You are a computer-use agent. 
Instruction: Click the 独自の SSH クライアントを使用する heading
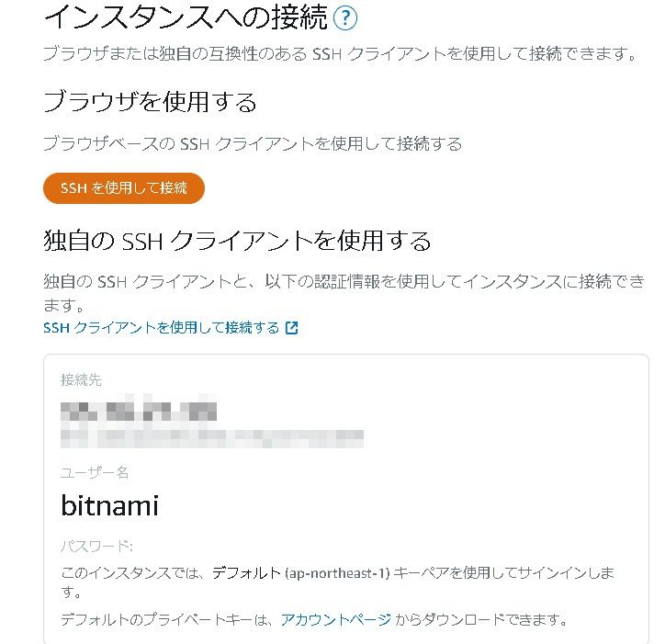237,242
